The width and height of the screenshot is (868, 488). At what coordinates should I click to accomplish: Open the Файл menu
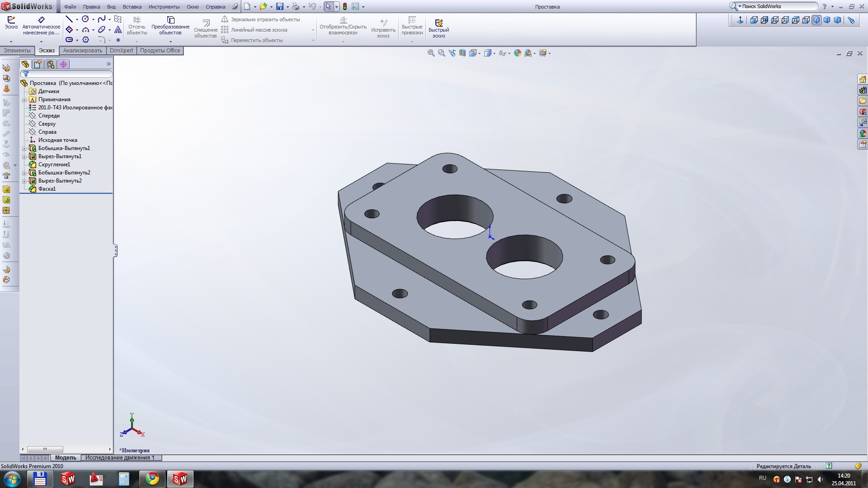pos(70,7)
